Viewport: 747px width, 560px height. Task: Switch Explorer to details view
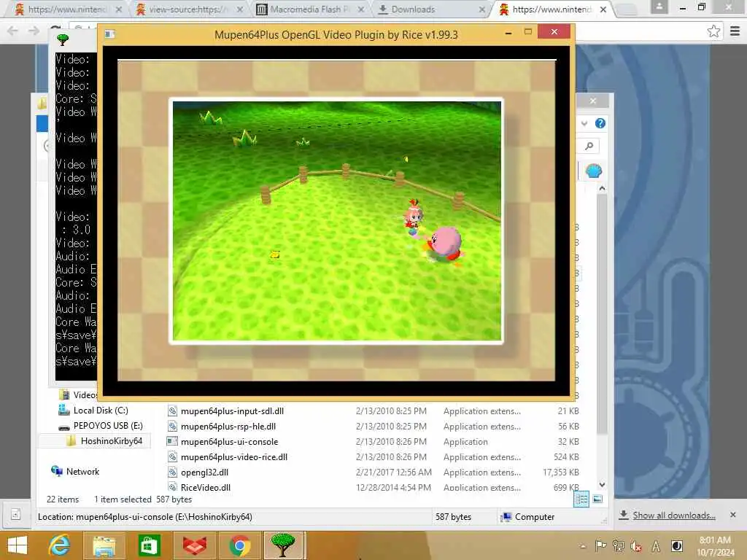[581, 499]
